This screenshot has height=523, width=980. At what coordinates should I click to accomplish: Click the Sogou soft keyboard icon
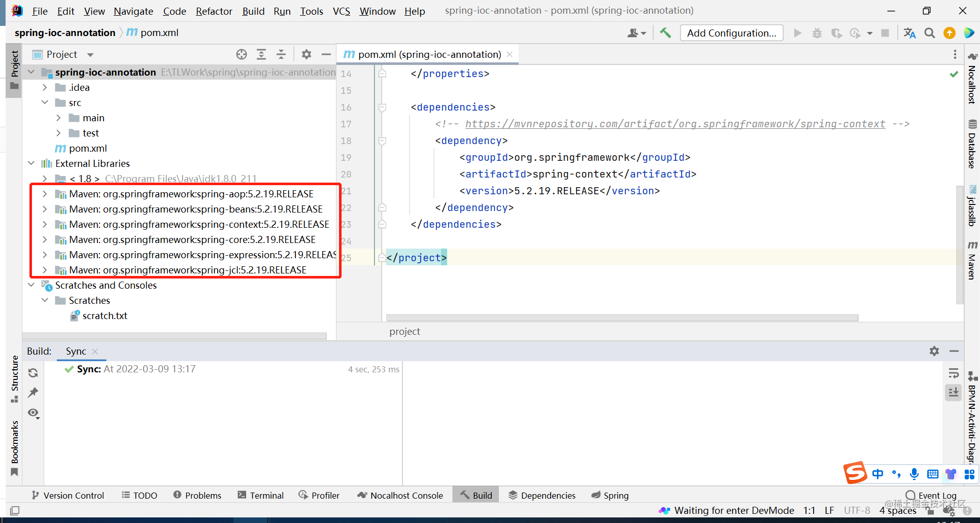(x=933, y=474)
